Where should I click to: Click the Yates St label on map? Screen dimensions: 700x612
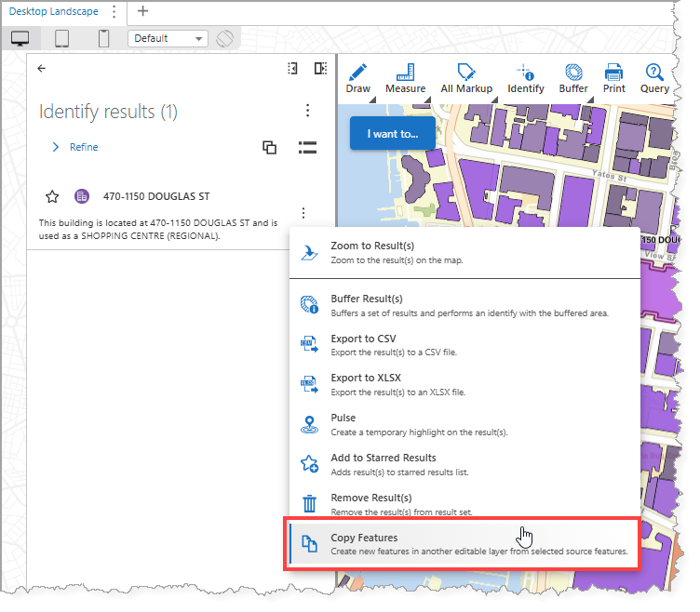click(610, 175)
